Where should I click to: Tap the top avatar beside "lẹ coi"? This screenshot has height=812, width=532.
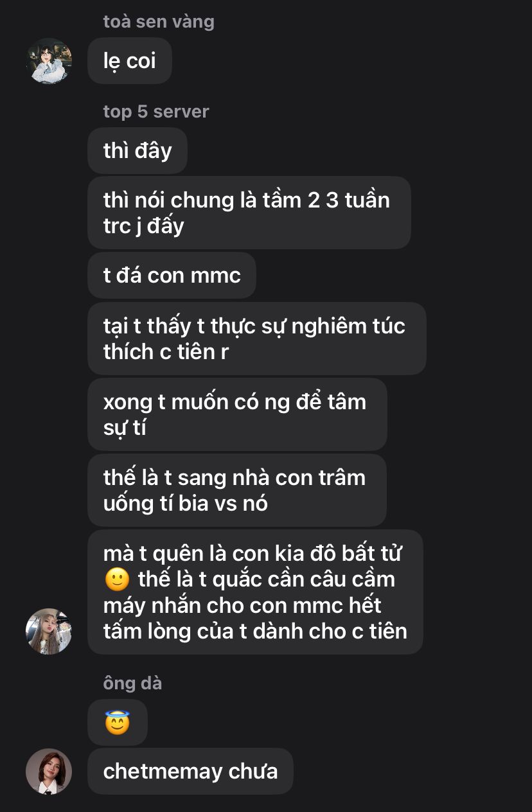coord(49,61)
